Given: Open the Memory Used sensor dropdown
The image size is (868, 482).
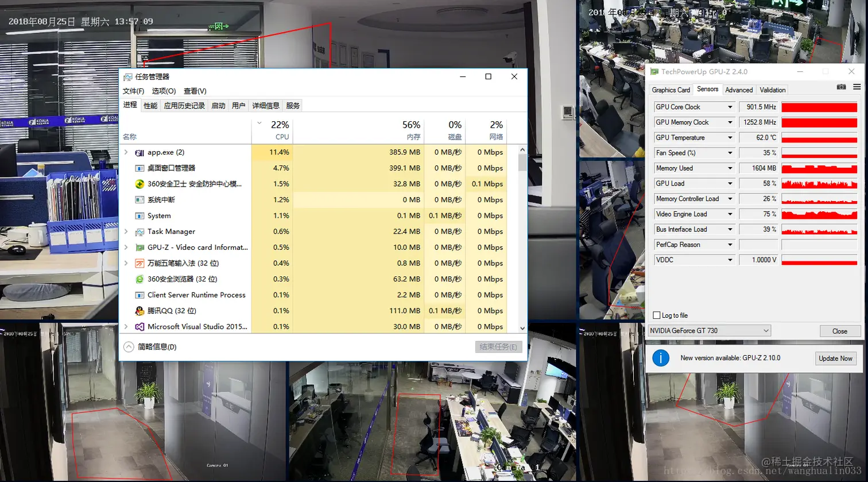Looking at the screenshot, I should pyautogui.click(x=730, y=168).
